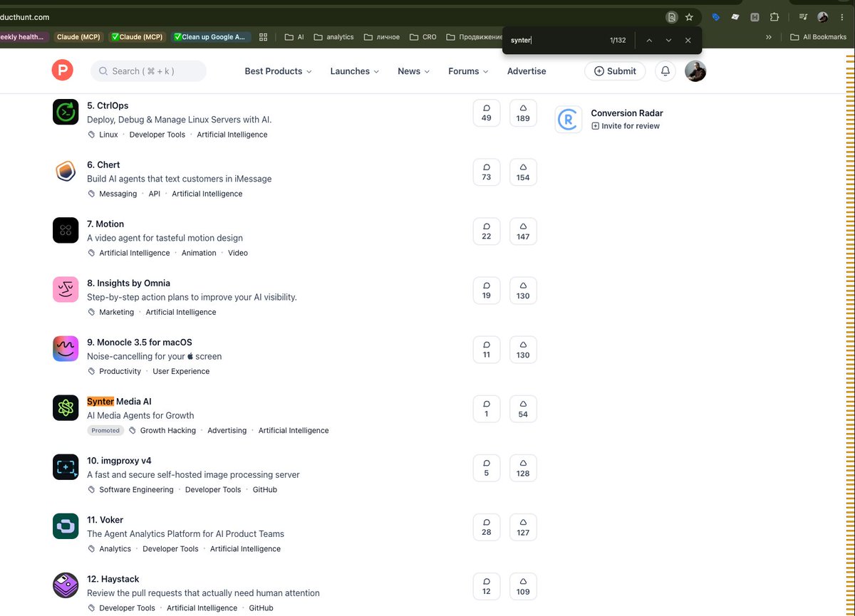The height and width of the screenshot is (616, 855).
Task: Open the Motion product logo
Action: pos(66,231)
